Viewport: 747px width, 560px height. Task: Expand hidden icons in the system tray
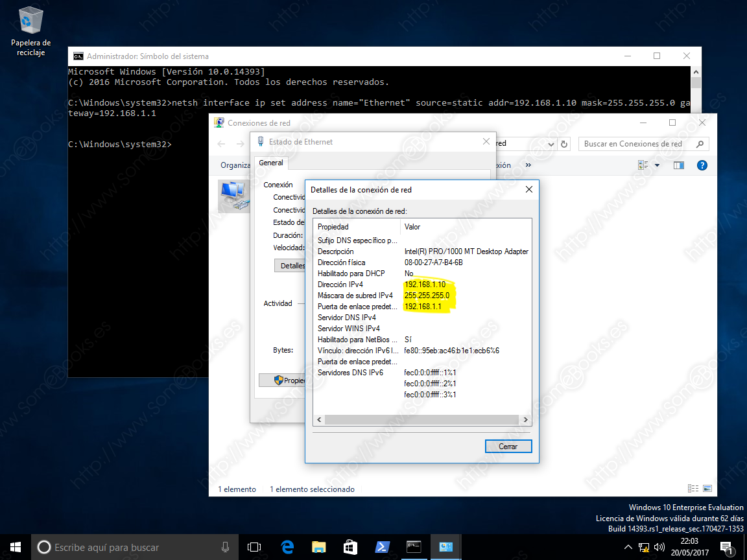(x=628, y=548)
